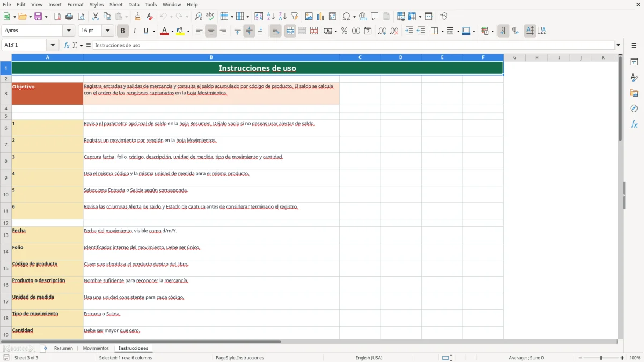Toggle Merge and Center Cells
Viewport: 644px width, 362px height.
(290, 31)
